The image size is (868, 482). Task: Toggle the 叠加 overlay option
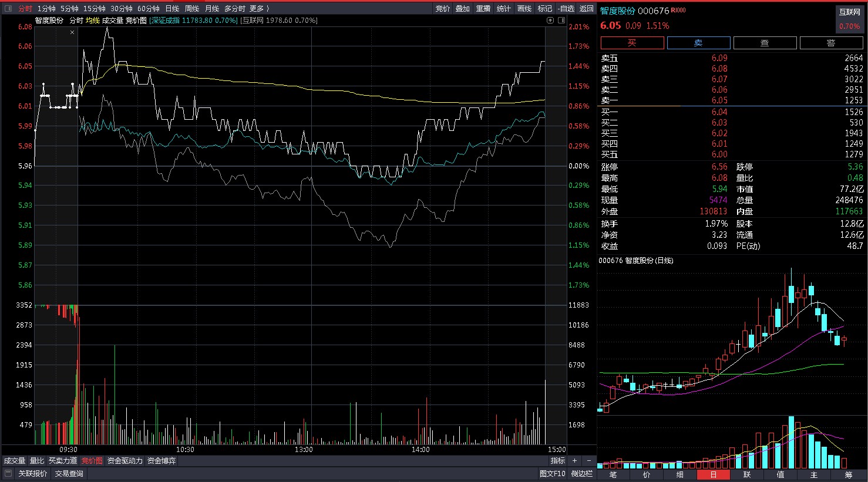click(463, 8)
